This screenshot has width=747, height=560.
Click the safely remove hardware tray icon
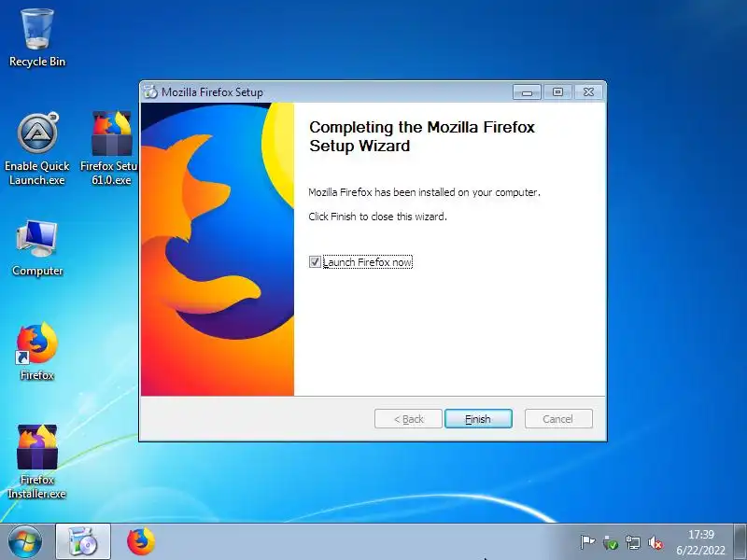click(611, 542)
